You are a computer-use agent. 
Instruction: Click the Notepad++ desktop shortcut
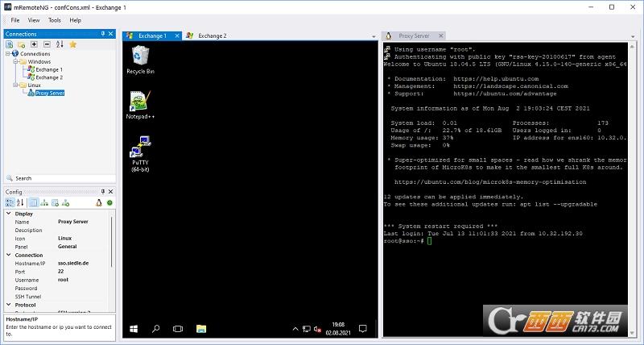tap(140, 105)
